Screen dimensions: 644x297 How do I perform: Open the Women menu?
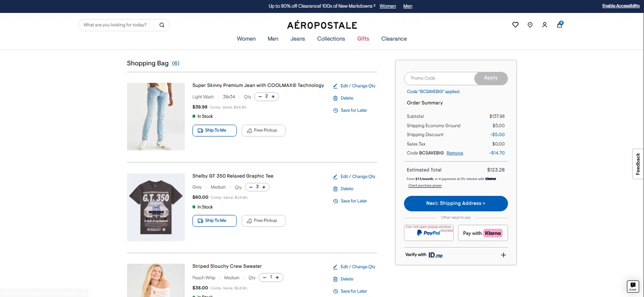tap(246, 39)
